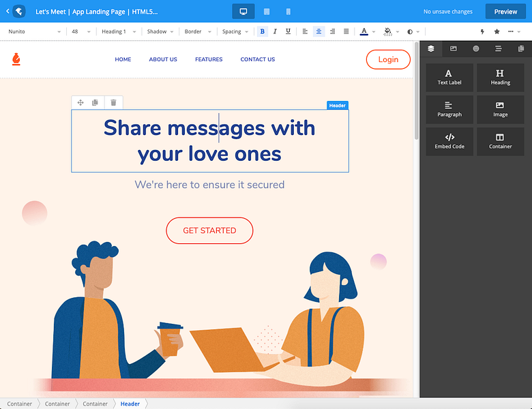Click the HOME nav link
This screenshot has width=532, height=409.
pyautogui.click(x=123, y=59)
